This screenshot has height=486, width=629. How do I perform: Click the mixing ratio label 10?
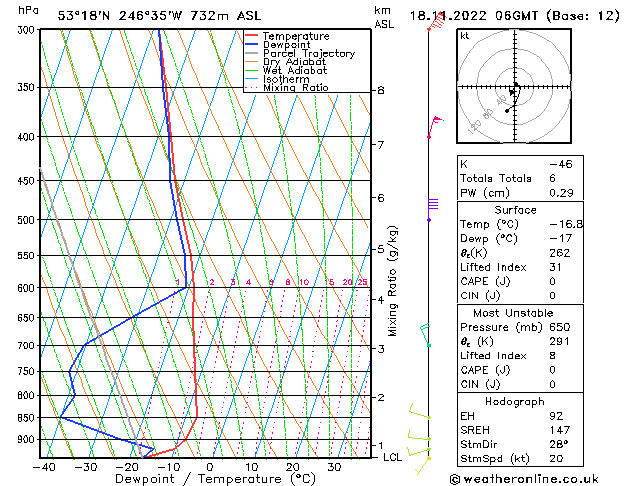click(x=304, y=282)
